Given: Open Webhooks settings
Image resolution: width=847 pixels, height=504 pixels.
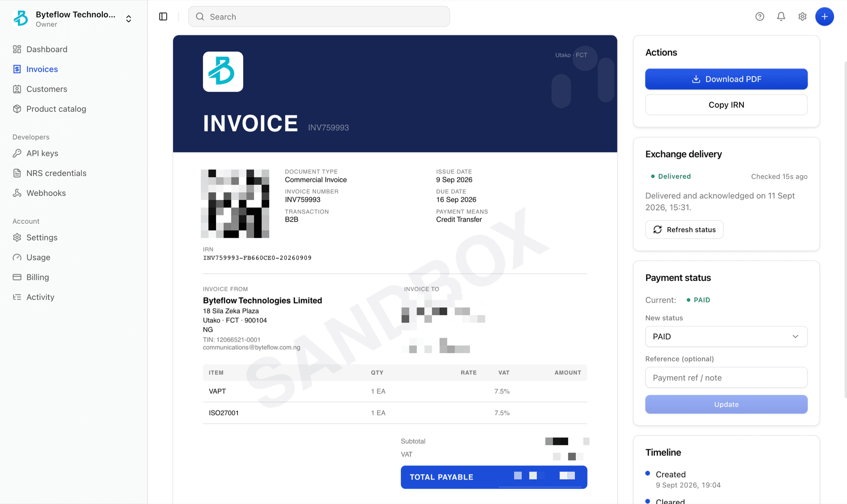Looking at the screenshot, I should 73,193.
